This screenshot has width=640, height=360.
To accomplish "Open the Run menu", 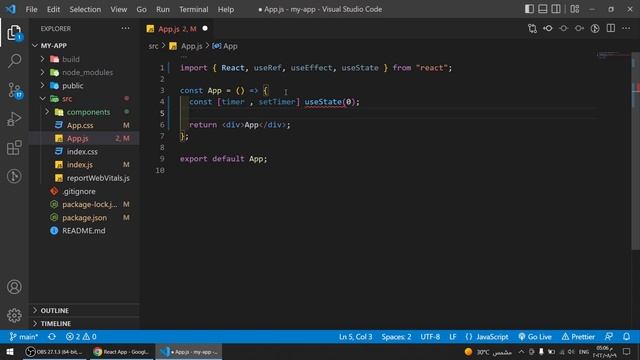I will tap(162, 9).
